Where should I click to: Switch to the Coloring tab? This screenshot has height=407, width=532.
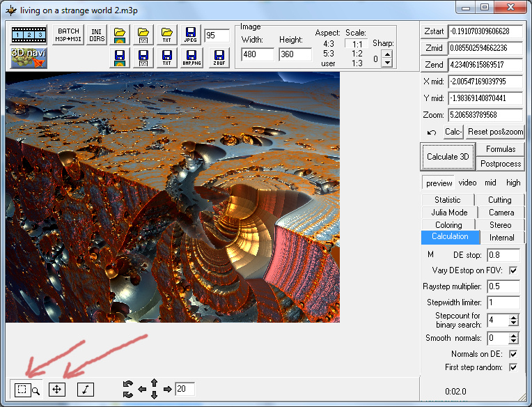coord(448,224)
